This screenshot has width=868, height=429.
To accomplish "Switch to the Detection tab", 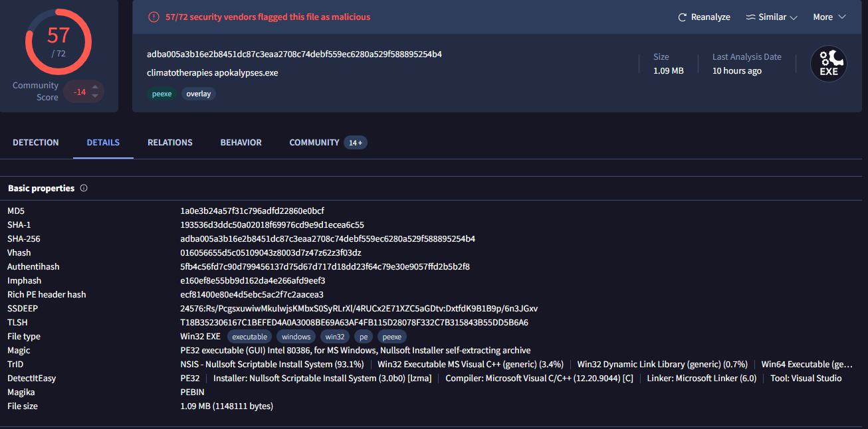I will (36, 143).
